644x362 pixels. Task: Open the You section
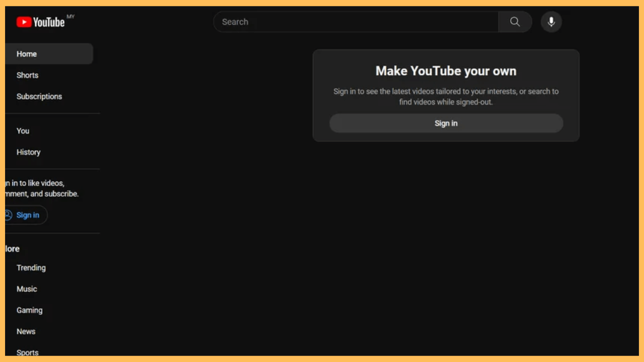(23, 131)
